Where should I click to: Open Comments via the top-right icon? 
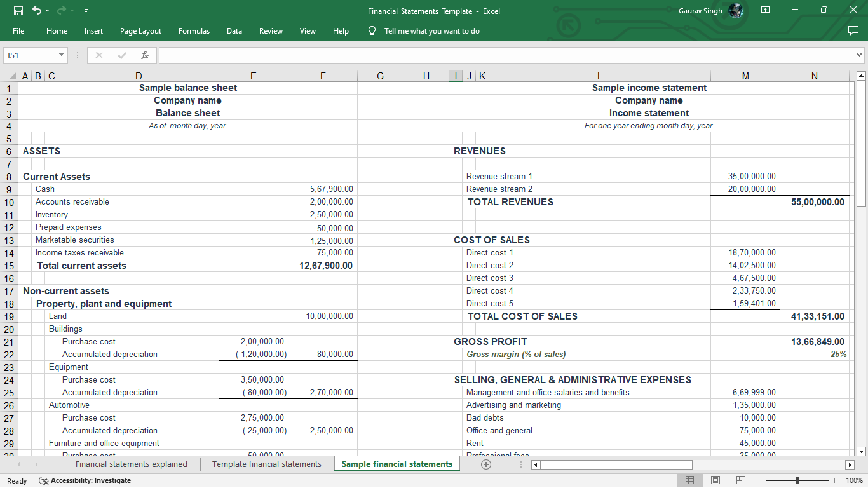854,30
